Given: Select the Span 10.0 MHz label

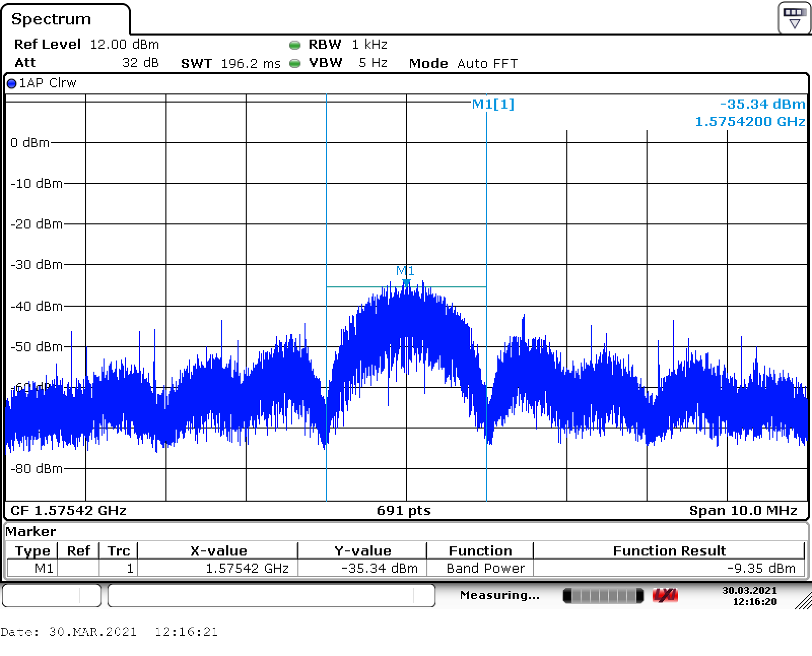Looking at the screenshot, I should click(x=743, y=510).
